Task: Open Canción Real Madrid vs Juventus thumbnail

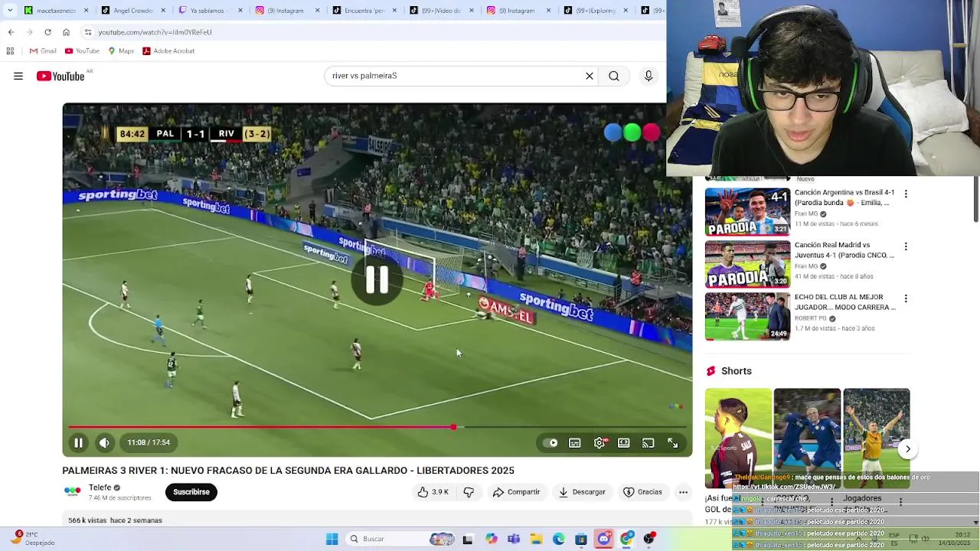Action: coord(747,264)
